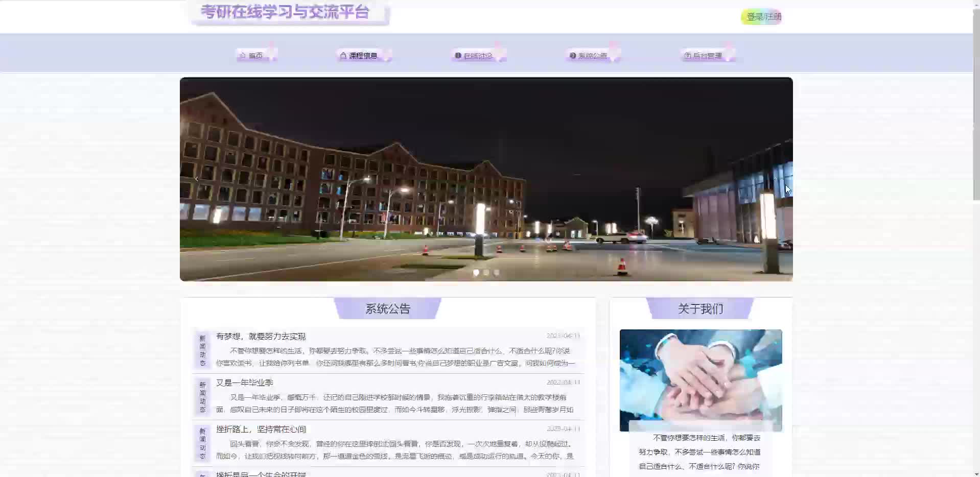This screenshot has width=980, height=477.
Task: Open the 有梦想，就要努力去实现 announcement
Action: click(261, 336)
